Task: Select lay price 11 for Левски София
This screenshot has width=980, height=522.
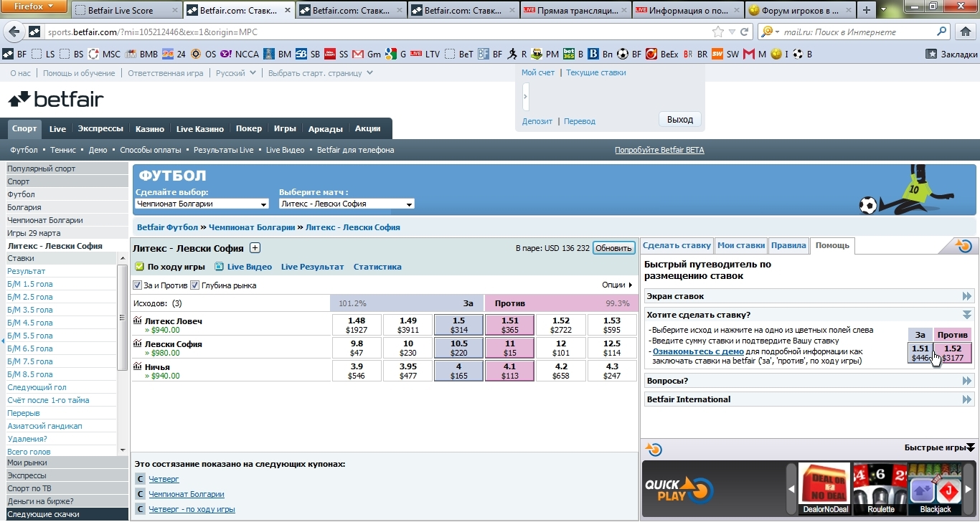Action: (x=510, y=348)
